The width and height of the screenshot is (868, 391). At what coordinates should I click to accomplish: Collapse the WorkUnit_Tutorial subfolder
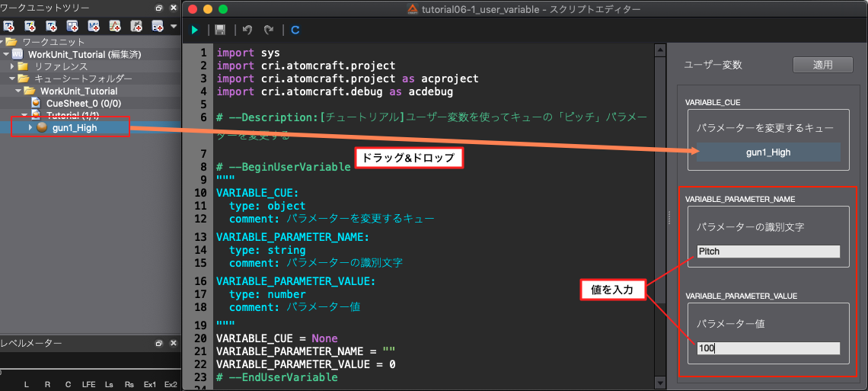(18, 91)
